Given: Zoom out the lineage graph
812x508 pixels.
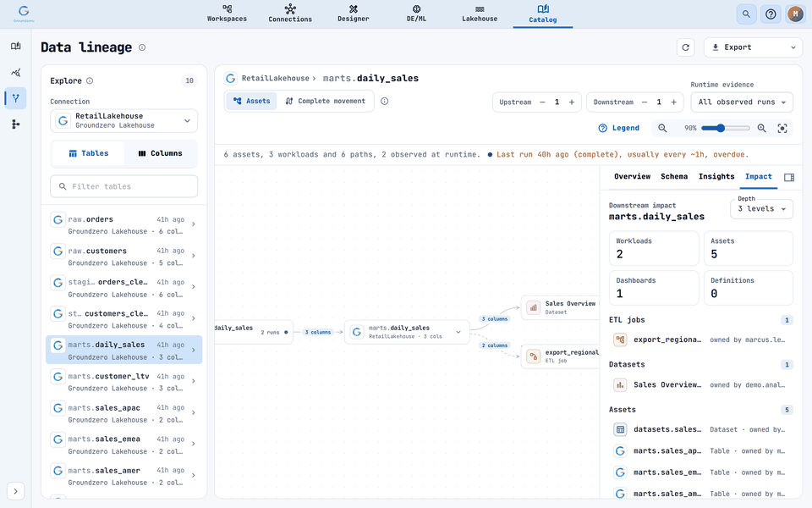Looking at the screenshot, I should [662, 128].
